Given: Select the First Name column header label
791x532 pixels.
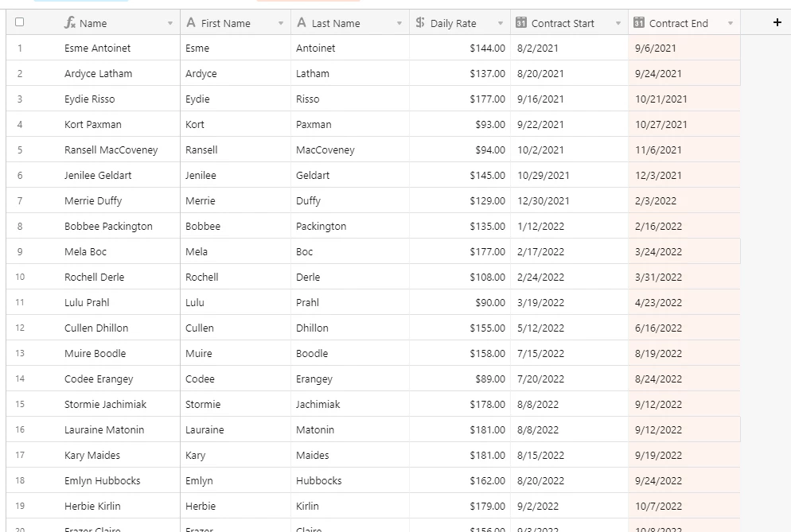Looking at the screenshot, I should point(225,23).
